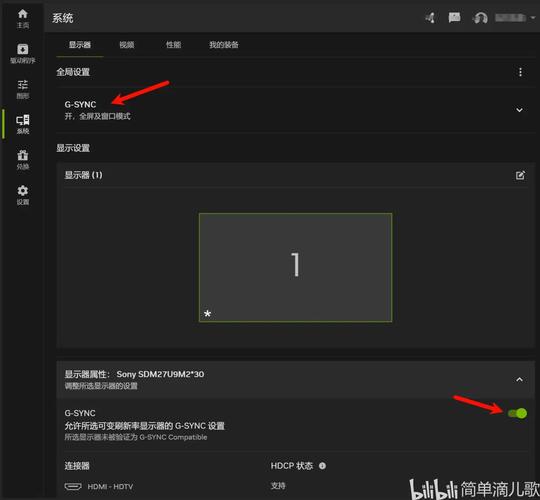Click the user avatar icon
540x500 pixels.
(480, 18)
